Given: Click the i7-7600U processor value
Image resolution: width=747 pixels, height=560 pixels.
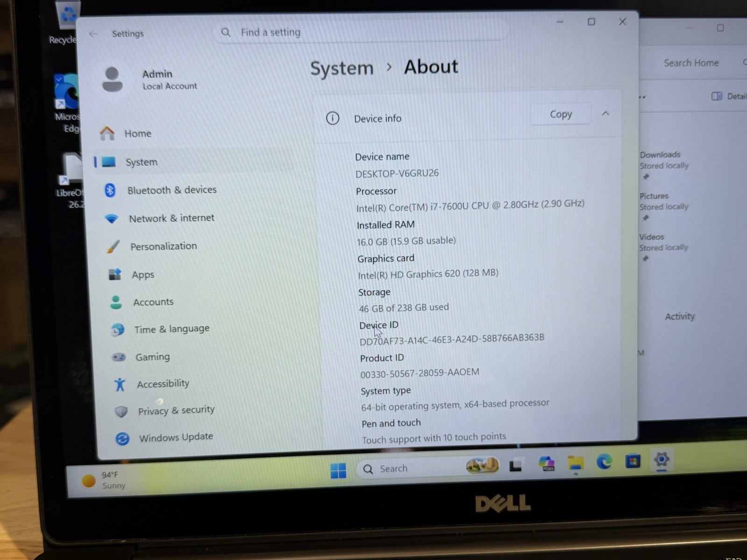Looking at the screenshot, I should point(470,205).
